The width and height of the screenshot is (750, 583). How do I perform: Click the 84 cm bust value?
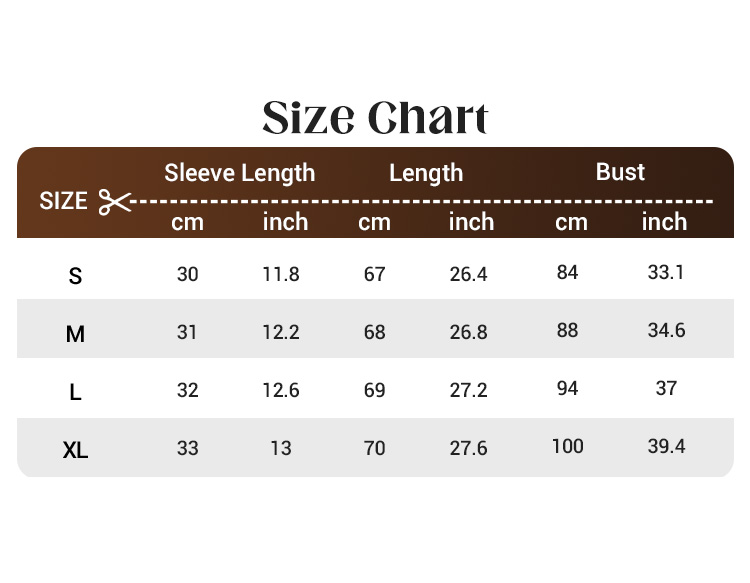point(567,272)
